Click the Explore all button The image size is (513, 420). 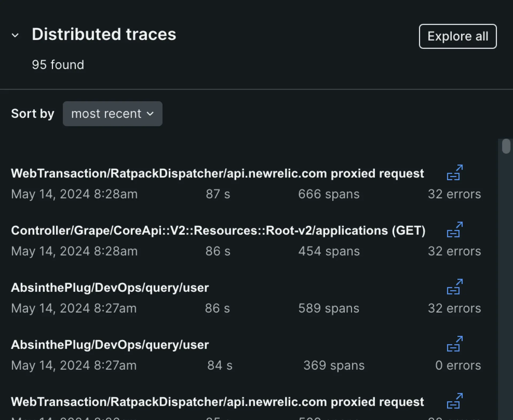click(x=457, y=36)
